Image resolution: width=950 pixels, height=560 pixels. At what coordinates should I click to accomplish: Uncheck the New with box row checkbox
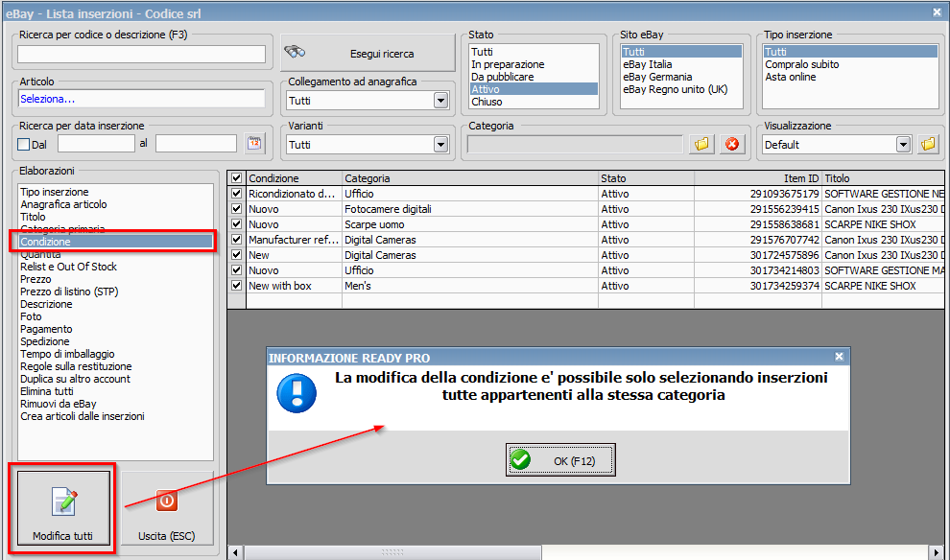coord(236,285)
